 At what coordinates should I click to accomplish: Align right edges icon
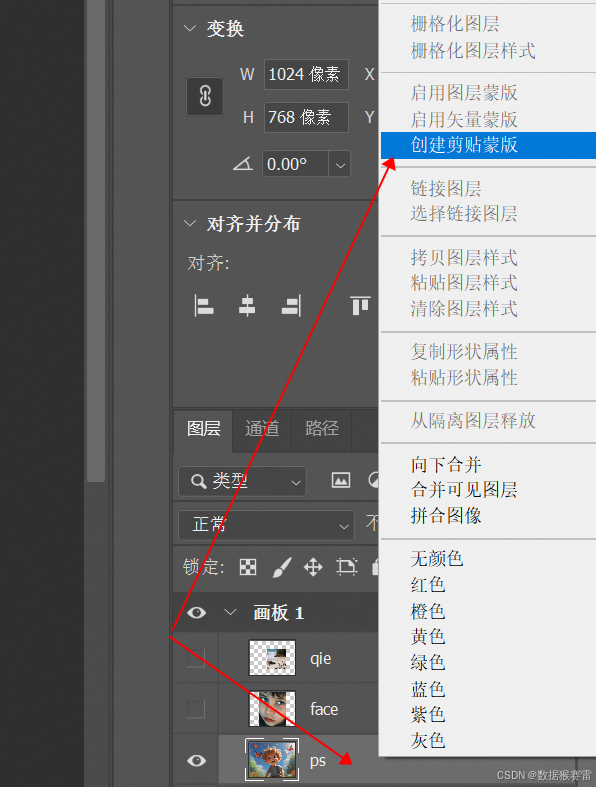pos(292,306)
